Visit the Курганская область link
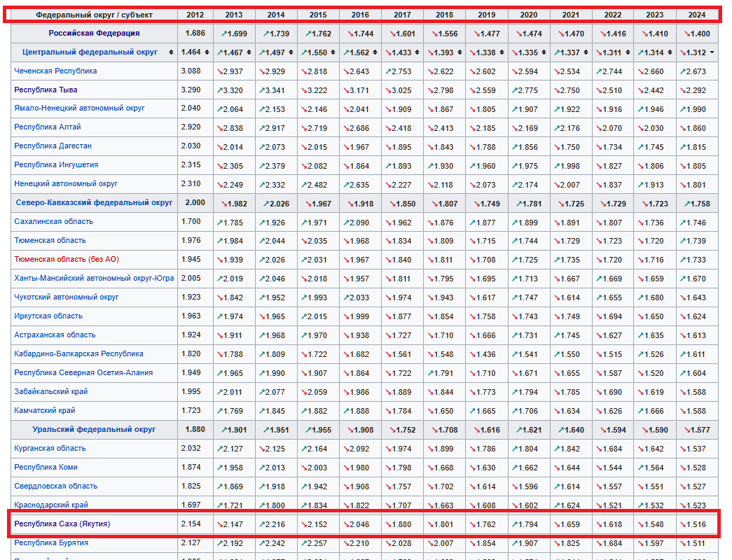Viewport: 732px width, 560px height. click(x=50, y=448)
